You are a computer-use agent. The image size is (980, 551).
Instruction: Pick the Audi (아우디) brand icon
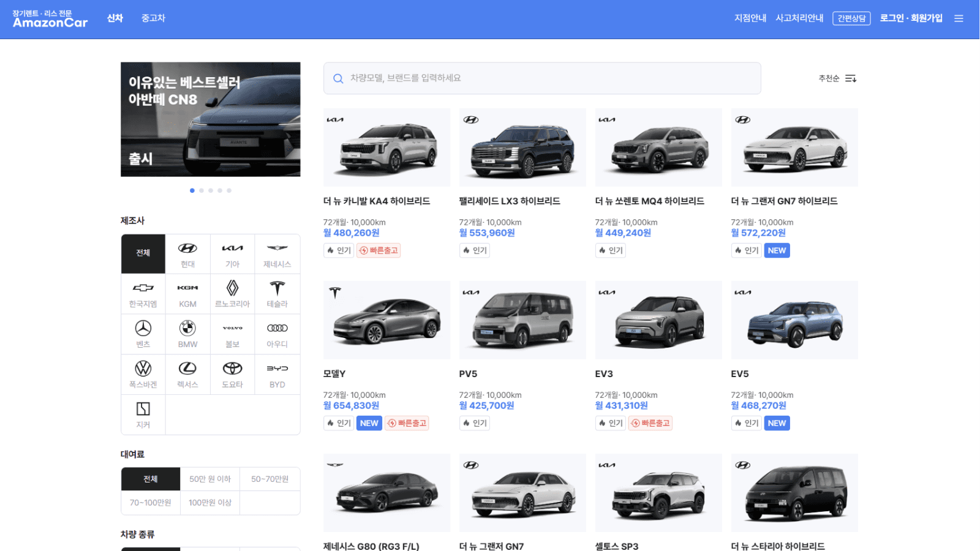(277, 334)
